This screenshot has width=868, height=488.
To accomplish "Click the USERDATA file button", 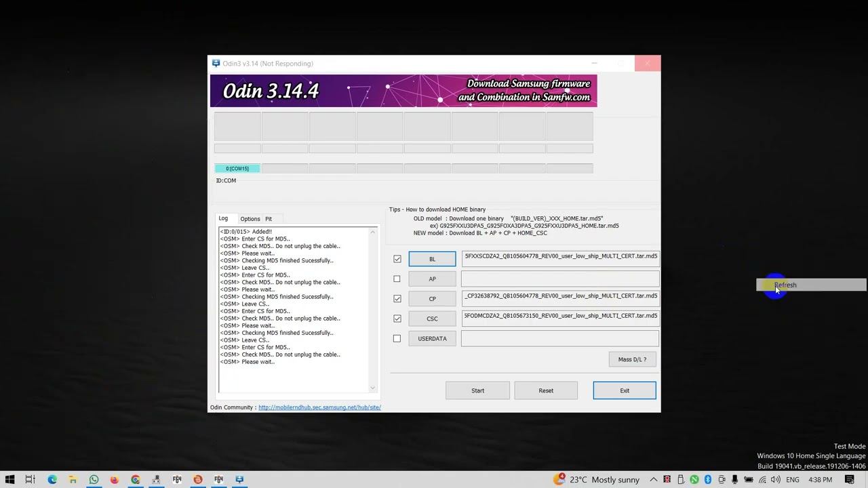I will (432, 338).
